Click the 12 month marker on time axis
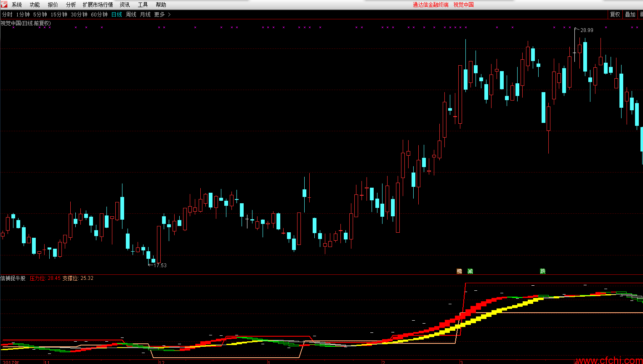643x364 pixels. tap(162, 362)
